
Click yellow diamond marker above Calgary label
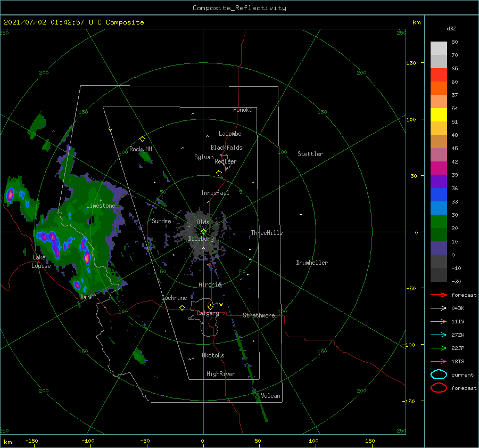coord(210,307)
